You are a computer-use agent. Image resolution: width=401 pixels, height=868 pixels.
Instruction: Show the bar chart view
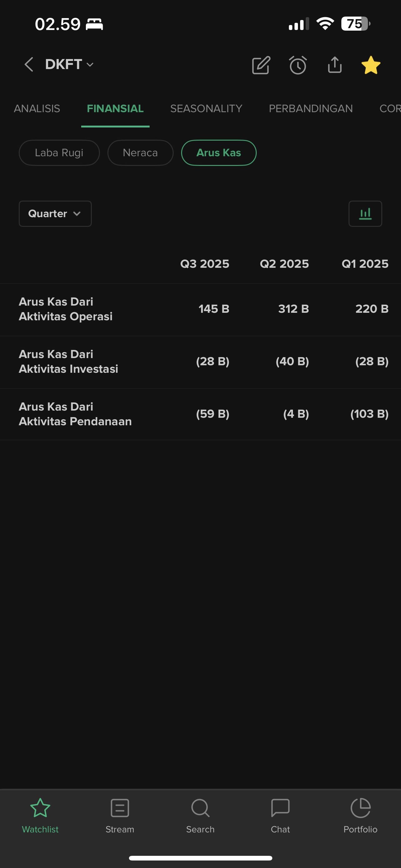point(365,214)
